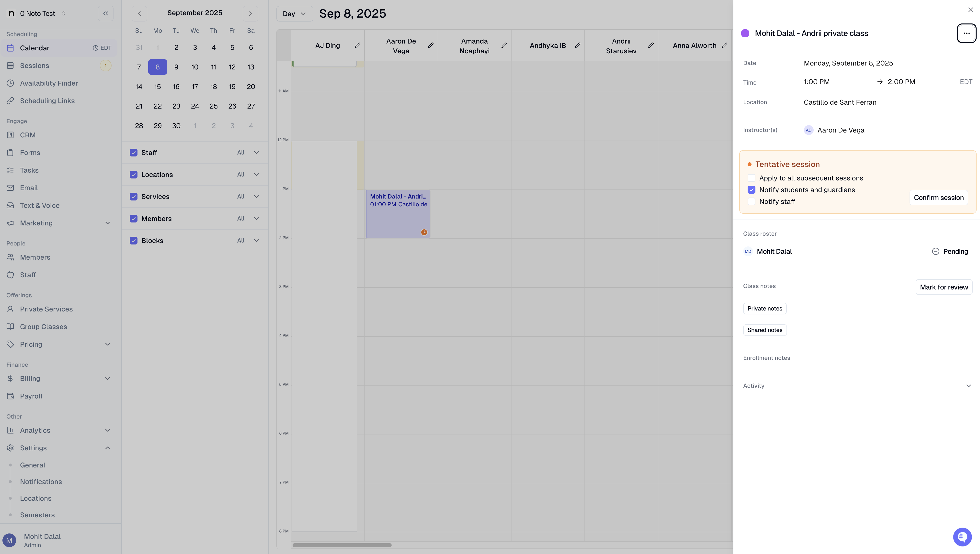This screenshot has width=980, height=554.
Task: Click the Mark for review button
Action: click(944, 287)
